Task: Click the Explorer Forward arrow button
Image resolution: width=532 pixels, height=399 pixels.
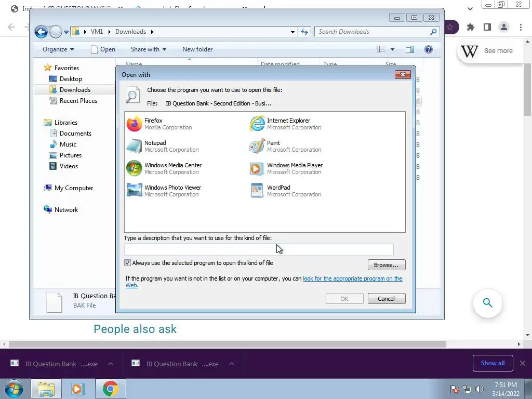Action: click(x=56, y=32)
